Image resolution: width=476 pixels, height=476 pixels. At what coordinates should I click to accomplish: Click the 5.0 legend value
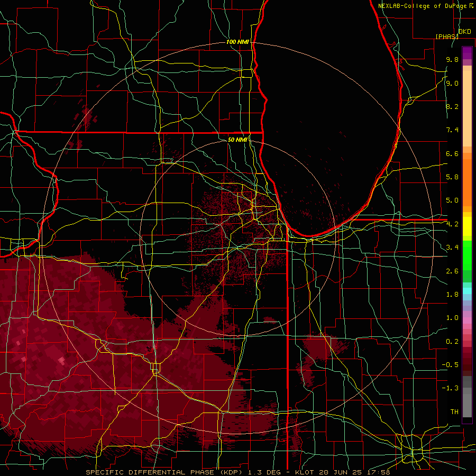click(x=452, y=200)
